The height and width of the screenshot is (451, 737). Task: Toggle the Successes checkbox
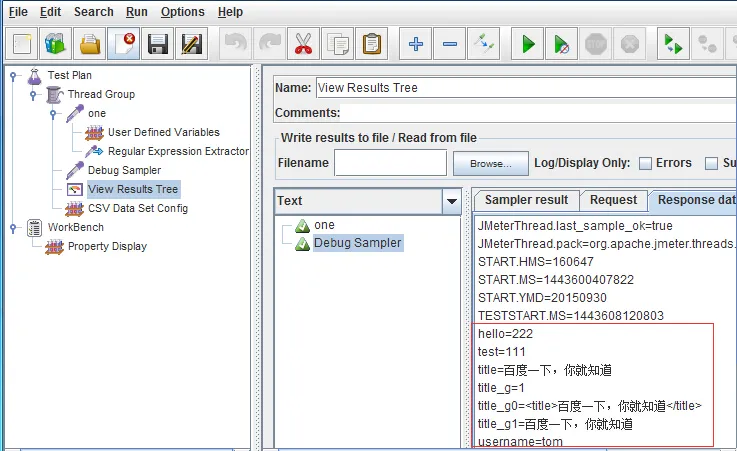point(711,163)
